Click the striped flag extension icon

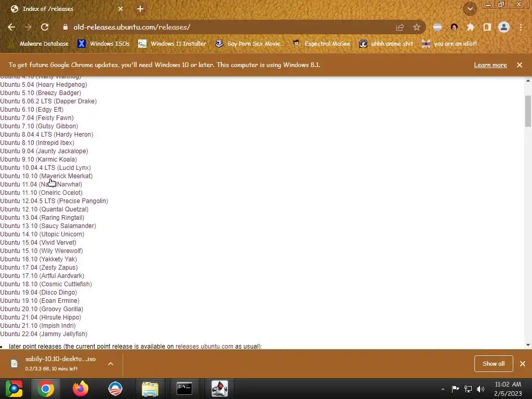pos(437,27)
